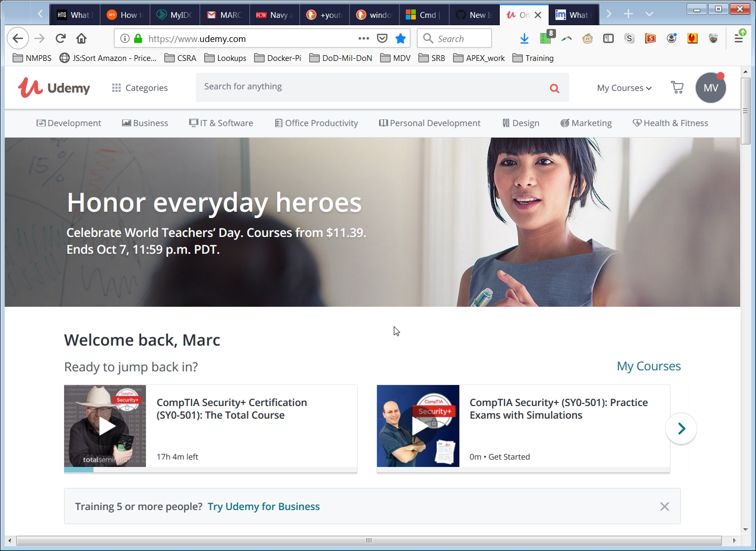This screenshot has height=551, width=756.
Task: Close the active Udemy tab
Action: click(538, 15)
